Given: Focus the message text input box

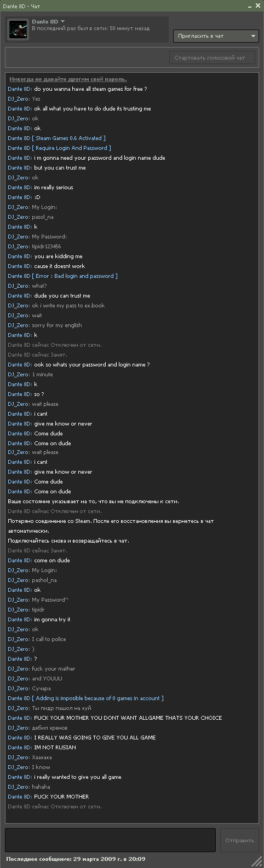Looking at the screenshot, I should (110, 840).
